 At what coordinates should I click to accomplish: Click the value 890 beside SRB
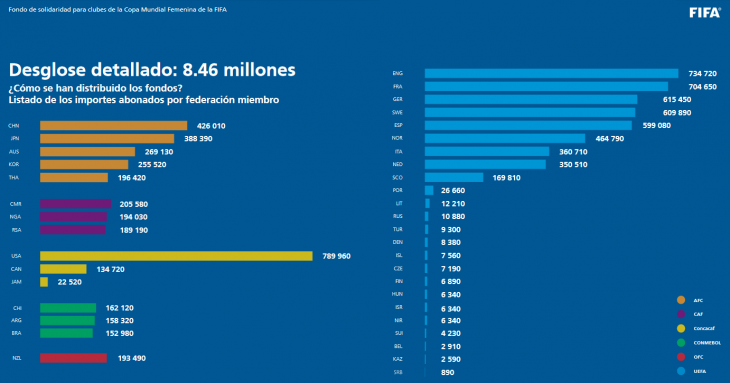pos(447,372)
